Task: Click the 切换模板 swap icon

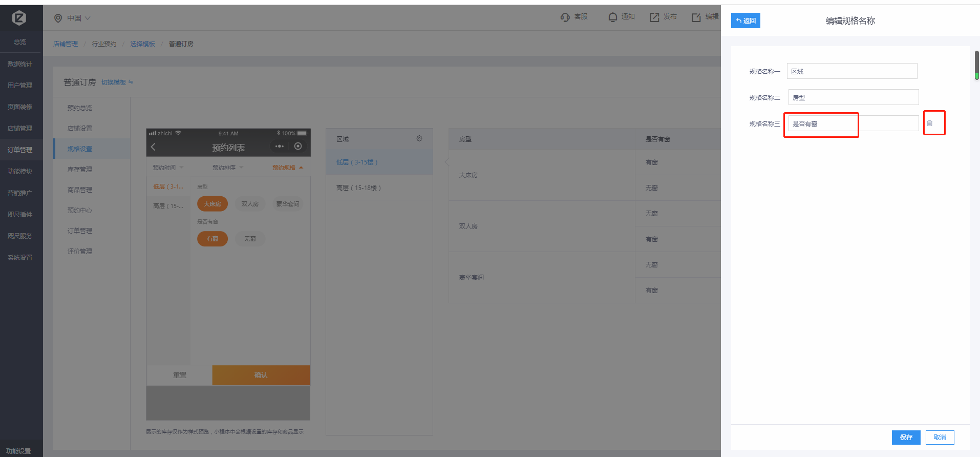Action: [x=131, y=82]
